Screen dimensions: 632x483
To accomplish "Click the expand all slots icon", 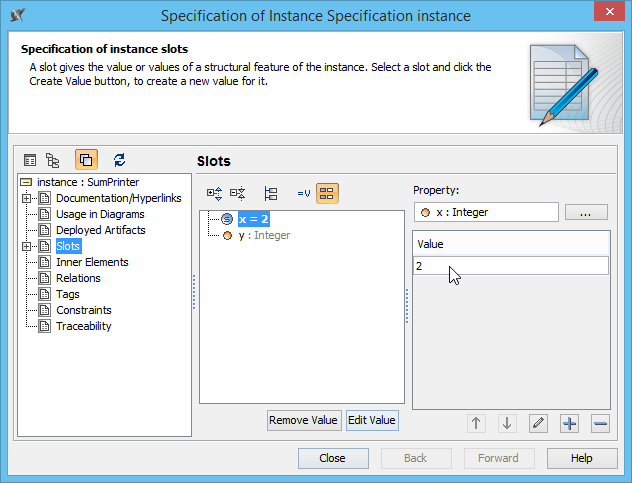I will (213, 193).
